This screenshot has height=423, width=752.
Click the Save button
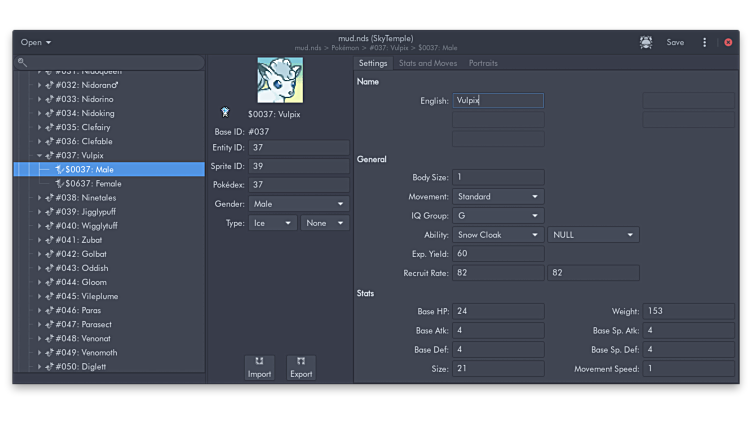675,42
